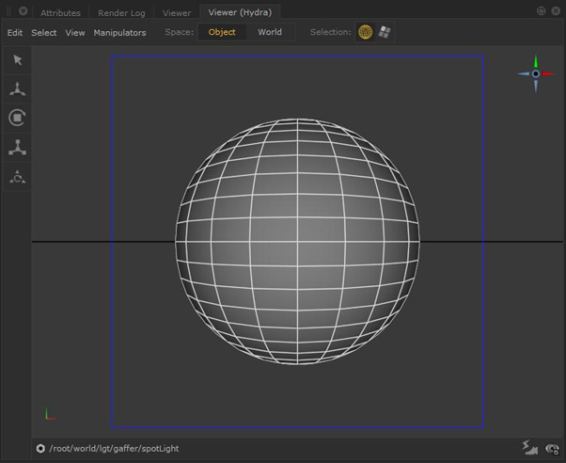Click the orientation axis gizmo
This screenshot has width=566, height=463.
[536, 74]
